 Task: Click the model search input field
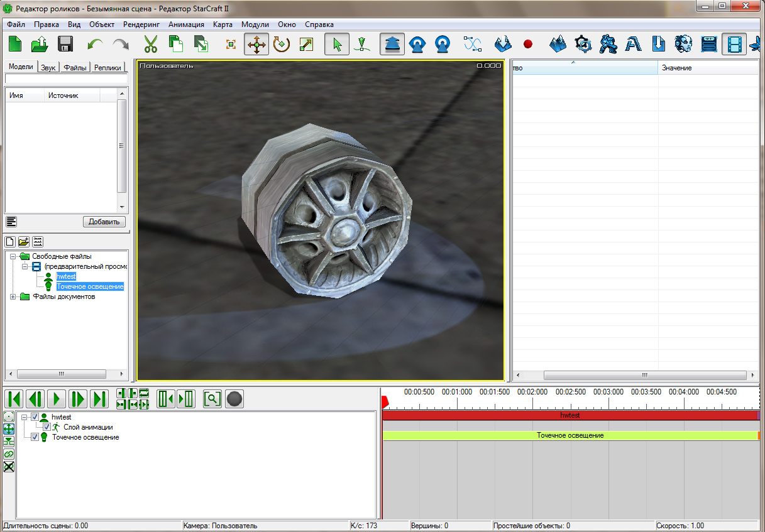pyautogui.click(x=66, y=79)
